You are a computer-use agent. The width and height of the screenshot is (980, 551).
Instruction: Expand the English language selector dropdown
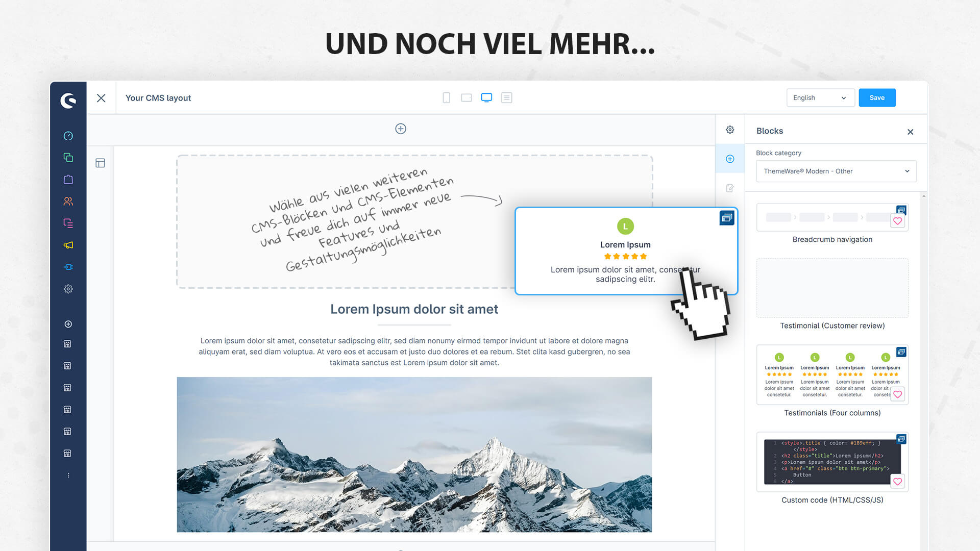click(x=820, y=97)
